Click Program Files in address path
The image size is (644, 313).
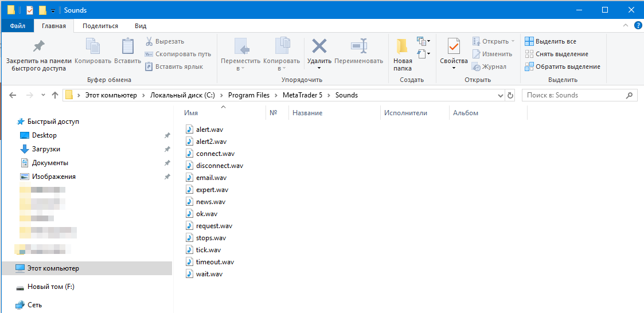(249, 95)
